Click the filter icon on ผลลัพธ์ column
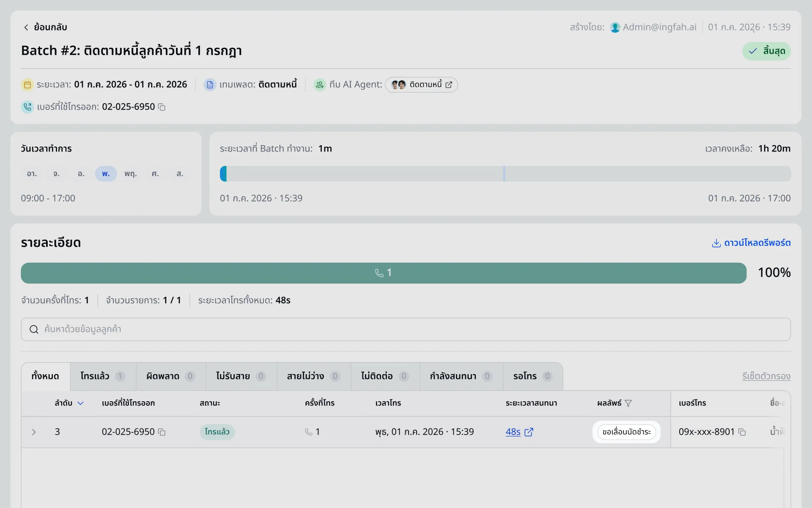812x508 pixels. click(628, 403)
